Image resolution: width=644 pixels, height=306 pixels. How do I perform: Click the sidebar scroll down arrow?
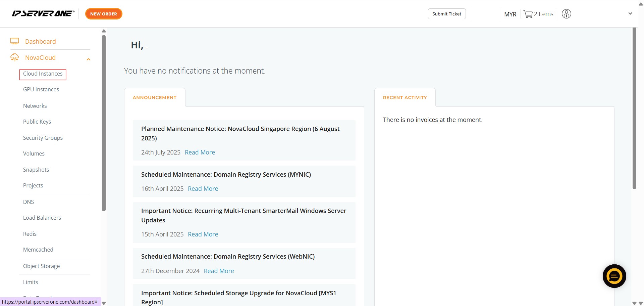104,303
